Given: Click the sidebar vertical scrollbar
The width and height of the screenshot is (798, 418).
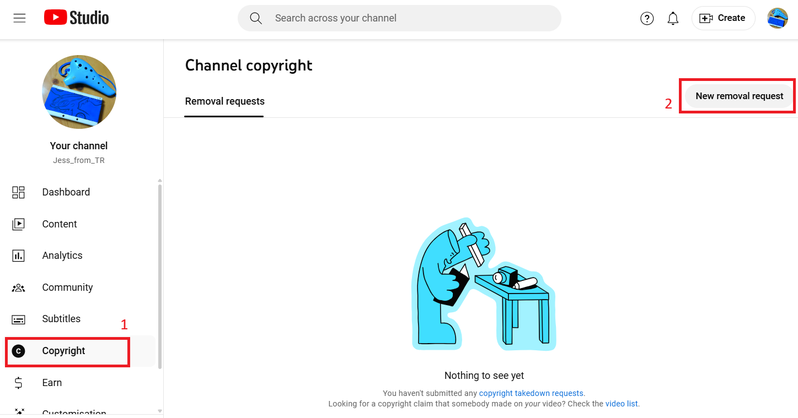Looking at the screenshot, I should click(x=160, y=280).
